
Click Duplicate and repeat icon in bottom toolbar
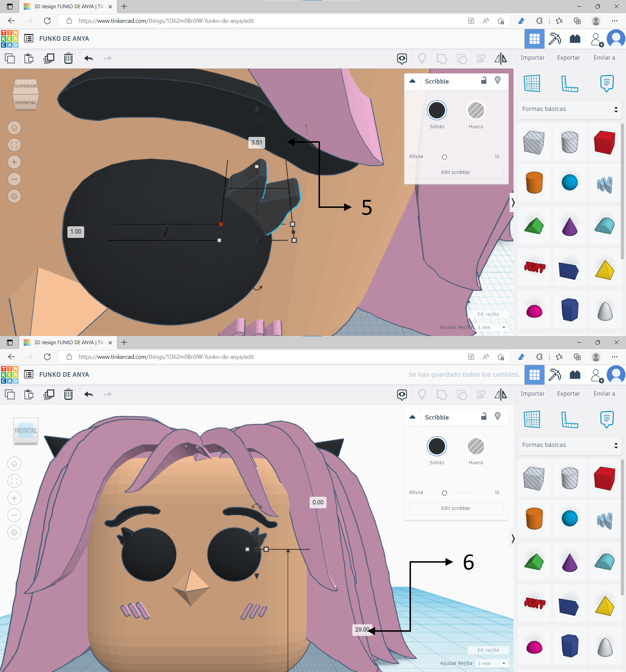(x=49, y=394)
